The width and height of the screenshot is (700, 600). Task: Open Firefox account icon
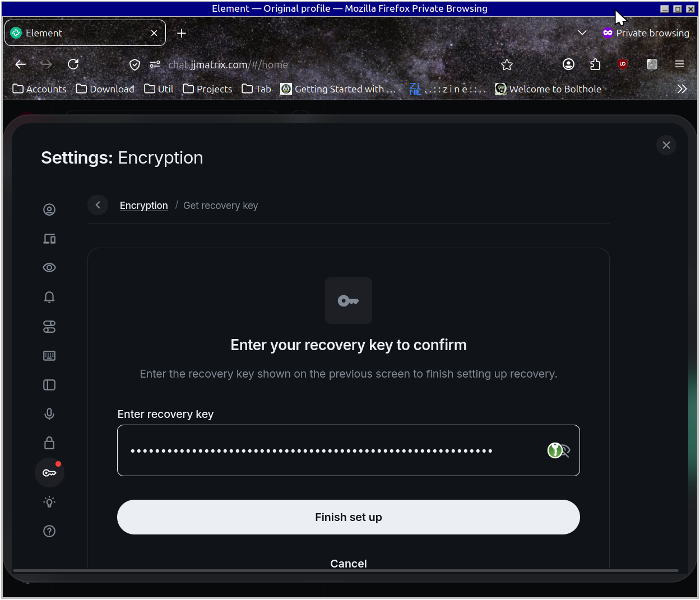[569, 64]
